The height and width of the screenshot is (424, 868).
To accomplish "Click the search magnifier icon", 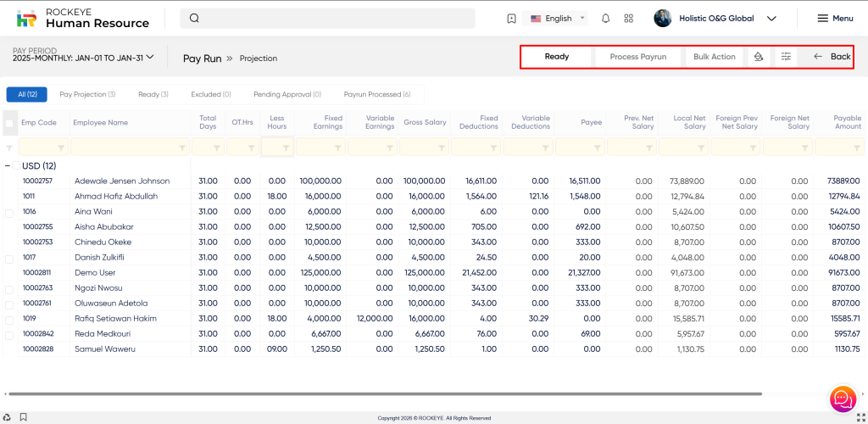I will coord(194,18).
